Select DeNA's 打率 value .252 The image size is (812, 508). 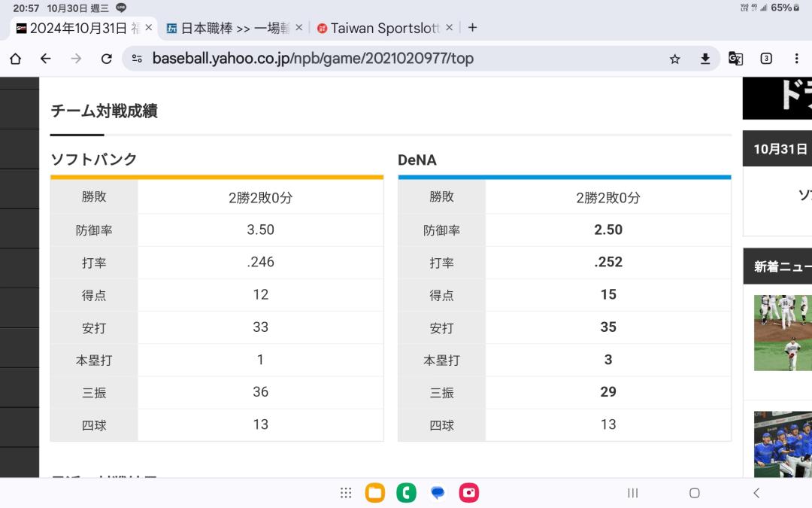(x=608, y=263)
